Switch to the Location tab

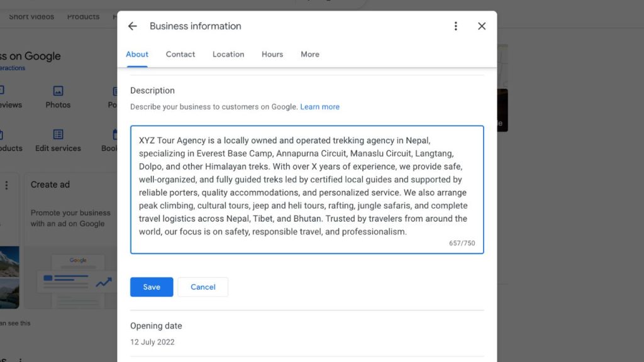228,54
